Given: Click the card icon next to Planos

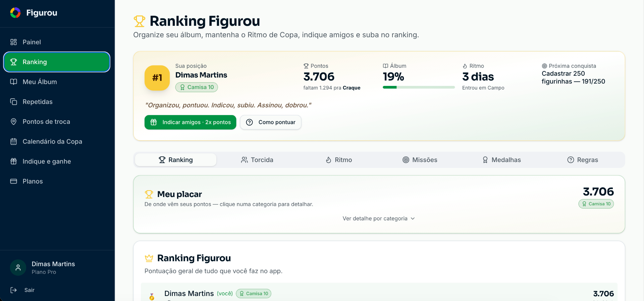Looking at the screenshot, I should pyautogui.click(x=13, y=181).
